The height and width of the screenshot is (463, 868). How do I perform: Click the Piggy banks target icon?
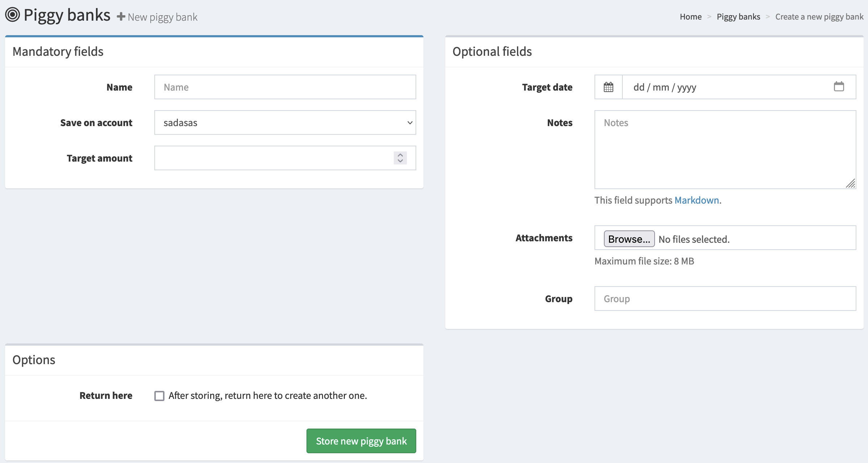click(12, 15)
